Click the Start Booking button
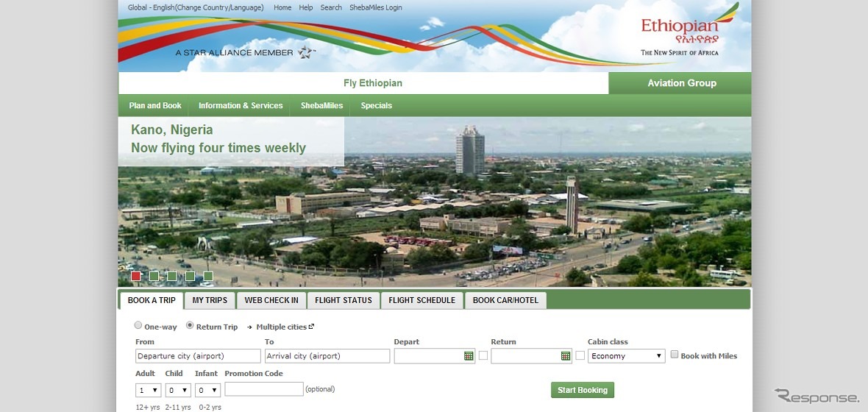The height and width of the screenshot is (412, 868). [583, 390]
